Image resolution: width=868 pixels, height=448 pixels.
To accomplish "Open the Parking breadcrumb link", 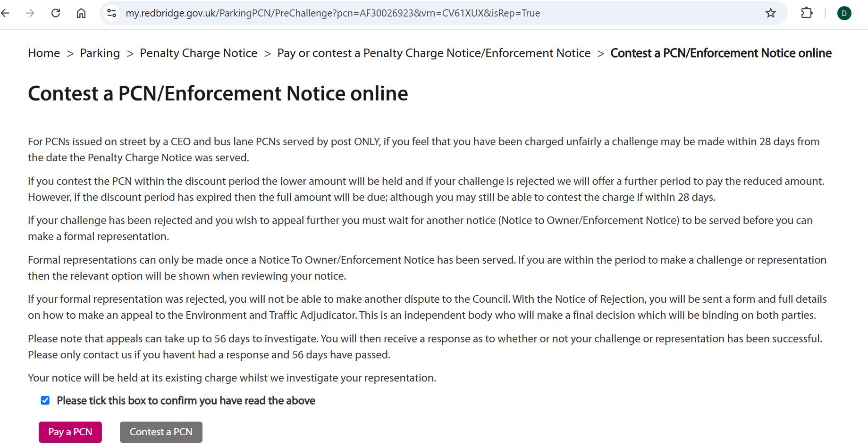I will (x=100, y=53).
